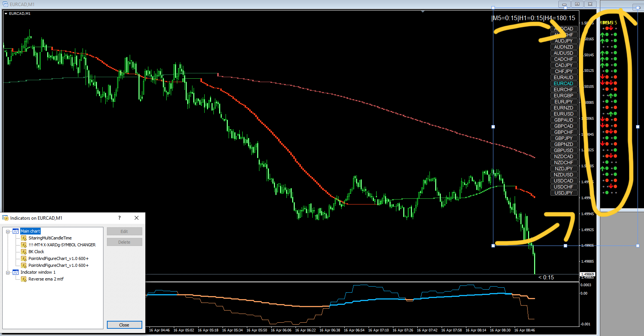Viewport: 644px width, 336px height.
Task: Switch chart to NZDUSD symbol
Action: click(x=564, y=175)
